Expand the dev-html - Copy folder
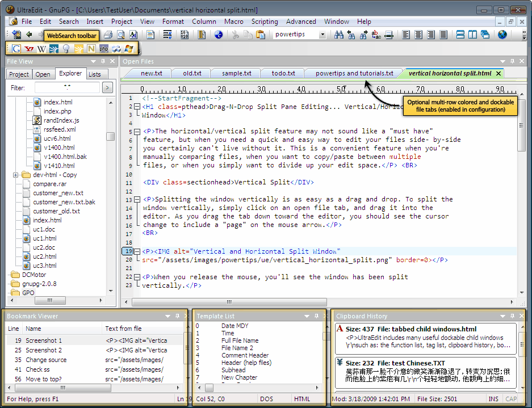The width and height of the screenshot is (532, 408). 15,175
